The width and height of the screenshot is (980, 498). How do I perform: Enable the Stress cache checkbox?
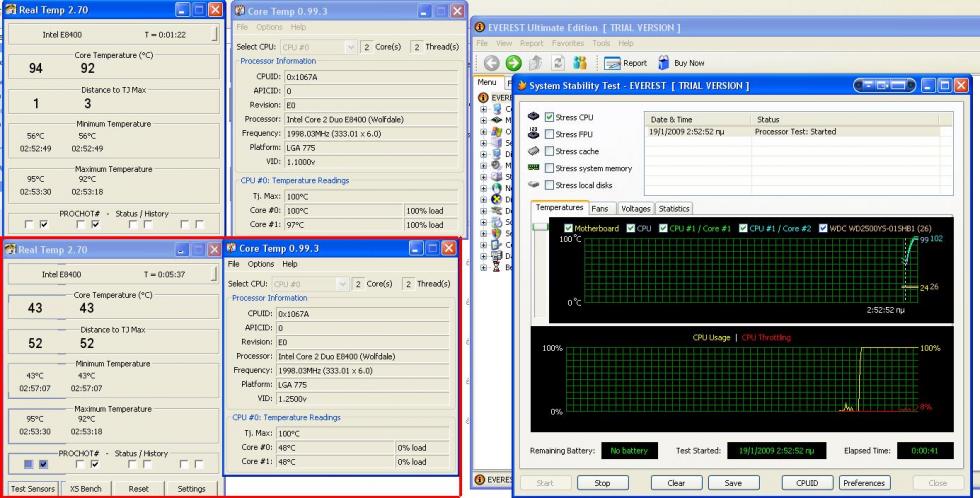(549, 151)
